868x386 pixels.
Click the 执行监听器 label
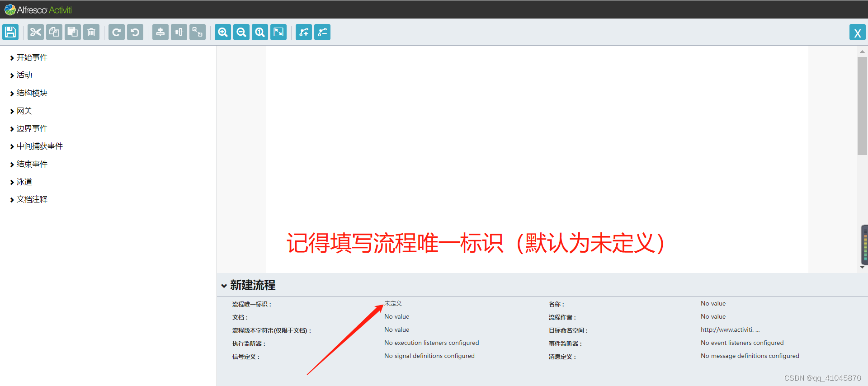tap(249, 344)
